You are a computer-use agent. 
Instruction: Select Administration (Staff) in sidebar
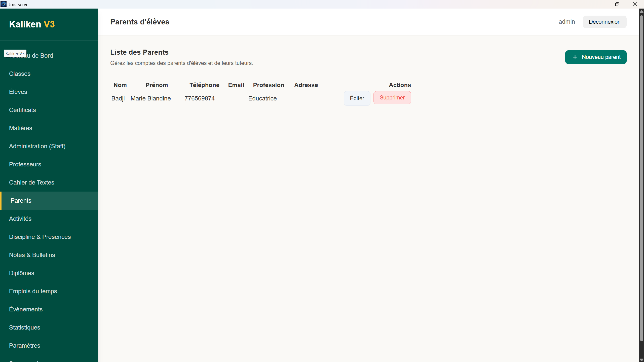click(37, 146)
